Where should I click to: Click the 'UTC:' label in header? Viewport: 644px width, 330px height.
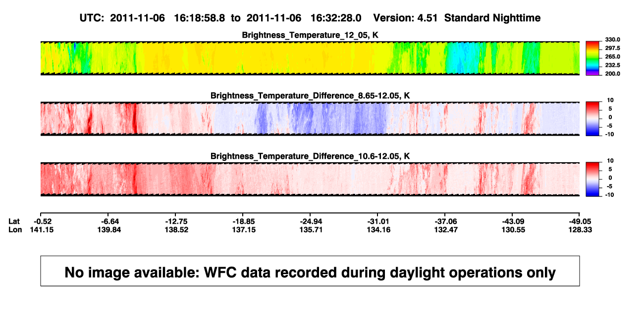91,18
